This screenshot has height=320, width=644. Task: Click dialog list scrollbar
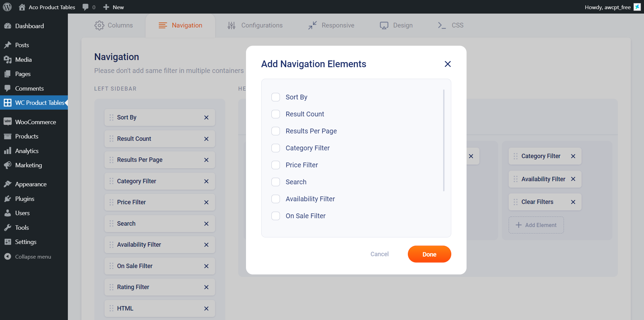443,140
